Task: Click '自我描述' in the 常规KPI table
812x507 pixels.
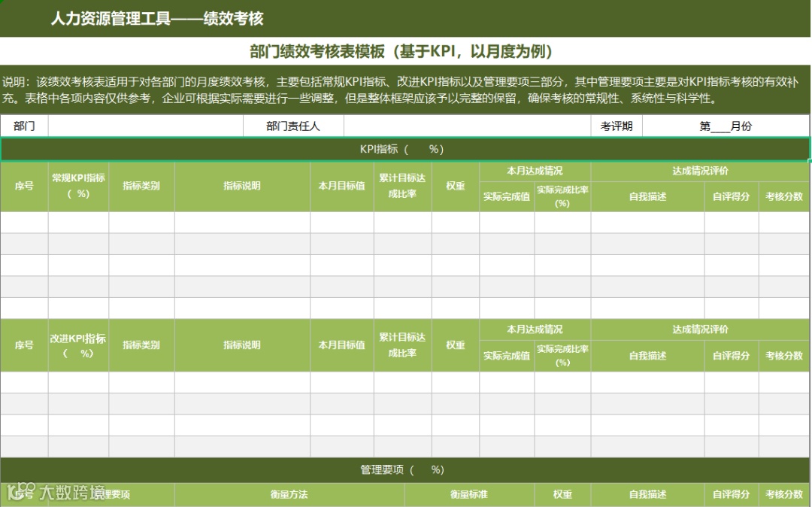Action: (x=647, y=197)
